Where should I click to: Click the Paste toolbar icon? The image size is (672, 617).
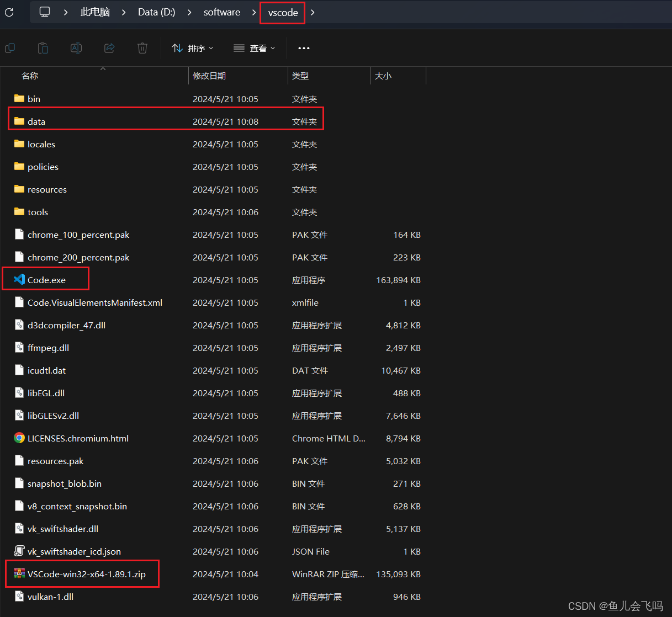point(43,48)
